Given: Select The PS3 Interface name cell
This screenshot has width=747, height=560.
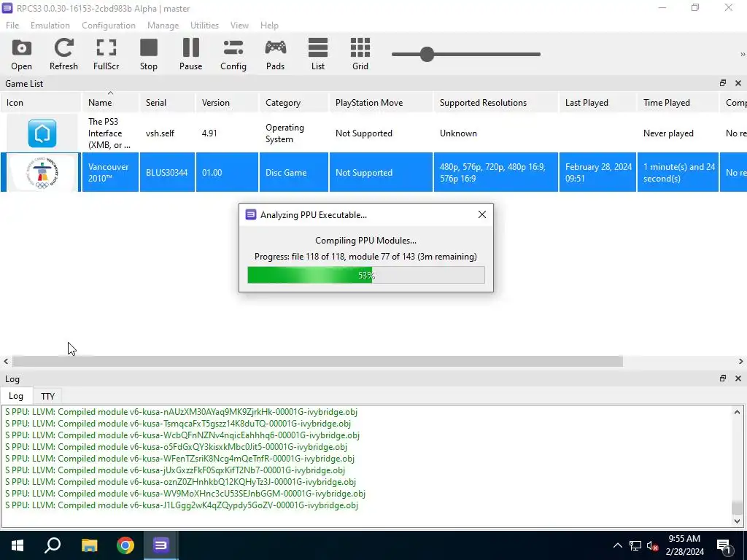Looking at the screenshot, I should (x=110, y=133).
